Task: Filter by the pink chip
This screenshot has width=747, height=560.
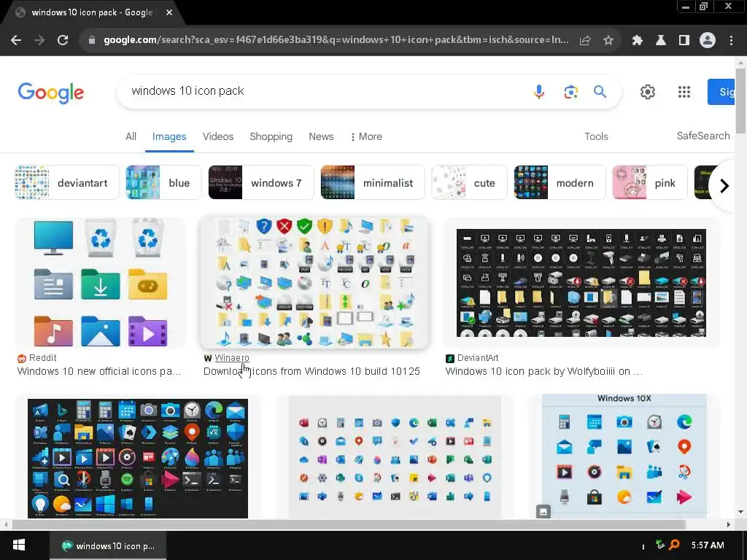Action: pos(650,182)
